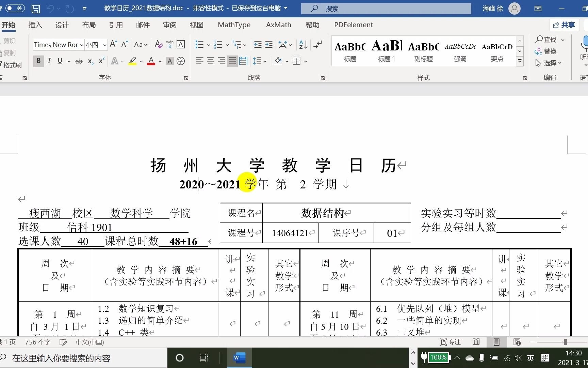Image resolution: width=588 pixels, height=368 pixels.
Task: Toggle show paragraph marks
Action: coord(317,45)
